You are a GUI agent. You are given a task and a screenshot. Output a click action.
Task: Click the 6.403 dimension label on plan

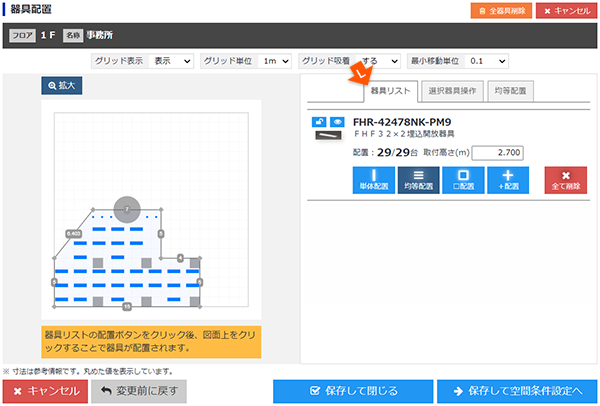click(73, 233)
